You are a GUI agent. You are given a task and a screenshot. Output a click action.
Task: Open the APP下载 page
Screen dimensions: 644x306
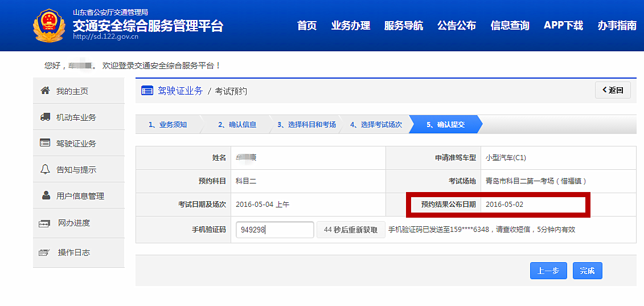click(563, 26)
